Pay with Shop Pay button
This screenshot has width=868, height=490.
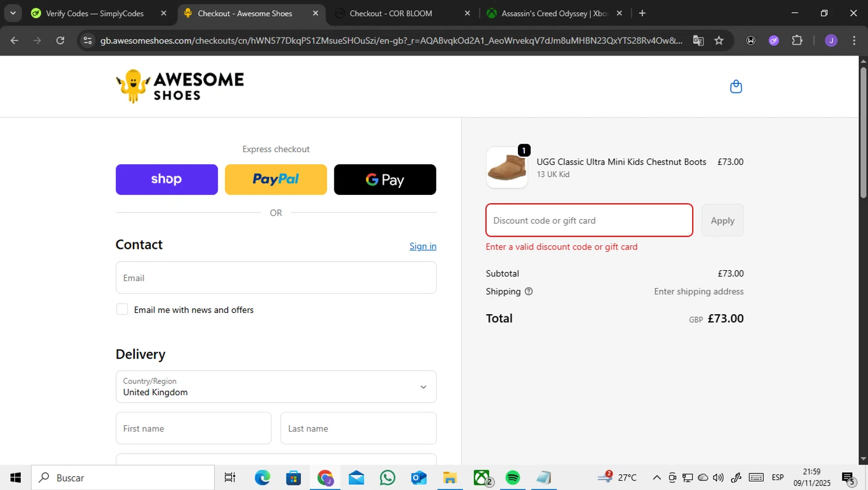point(167,179)
